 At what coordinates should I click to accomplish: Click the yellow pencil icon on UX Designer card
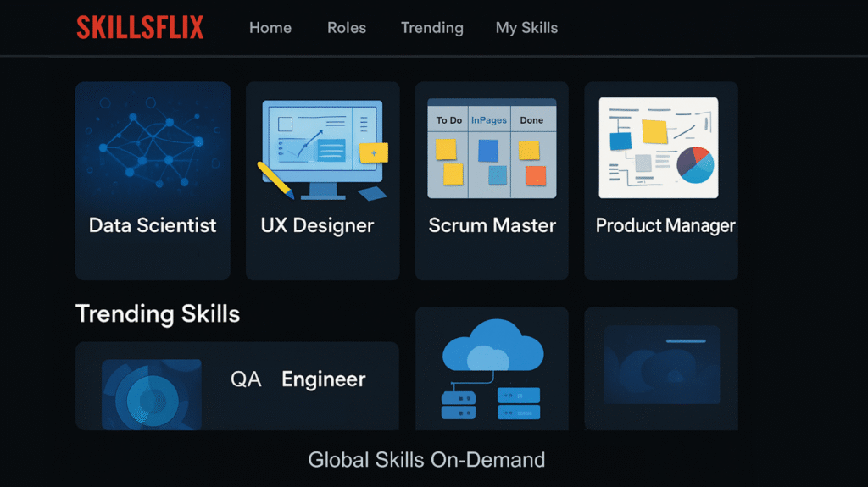point(275,180)
